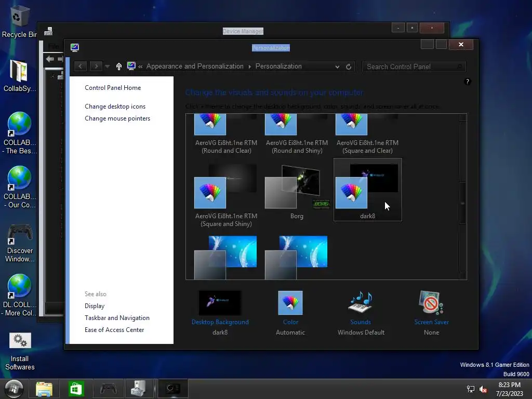Screen dimensions: 532x399
Task: Open the gamepad taskbar icon
Action: (x=108, y=389)
